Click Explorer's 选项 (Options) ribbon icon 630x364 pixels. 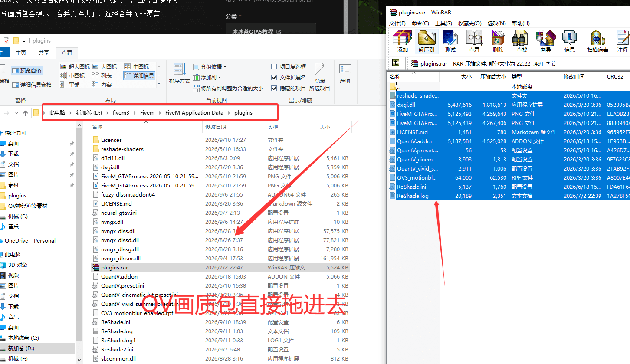click(x=345, y=73)
